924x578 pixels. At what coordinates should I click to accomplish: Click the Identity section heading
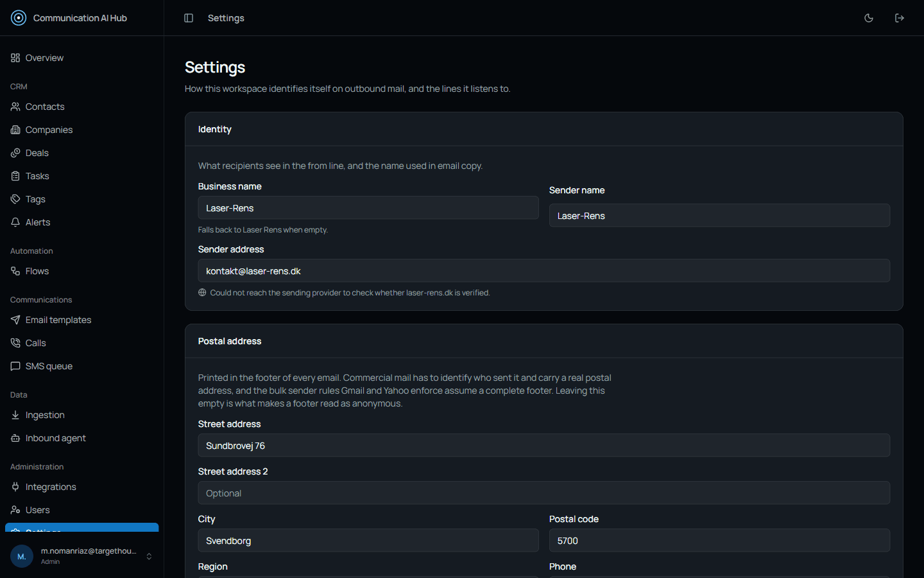pos(215,129)
